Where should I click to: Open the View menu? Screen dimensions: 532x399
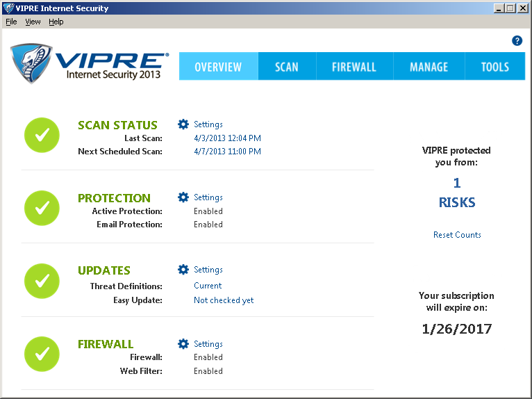coord(33,22)
